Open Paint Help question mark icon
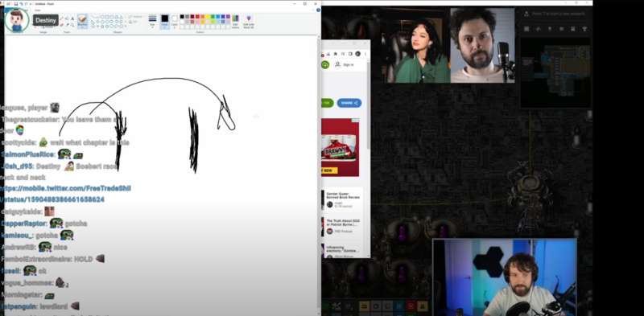 pyautogui.click(x=318, y=10)
